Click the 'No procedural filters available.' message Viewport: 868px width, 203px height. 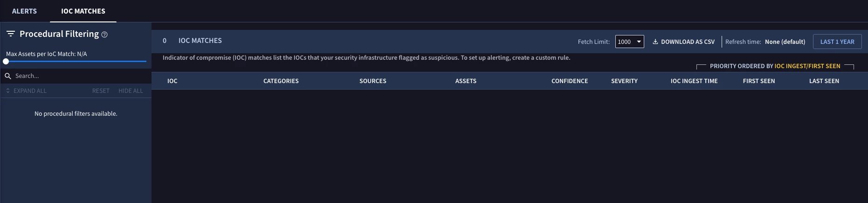click(76, 114)
